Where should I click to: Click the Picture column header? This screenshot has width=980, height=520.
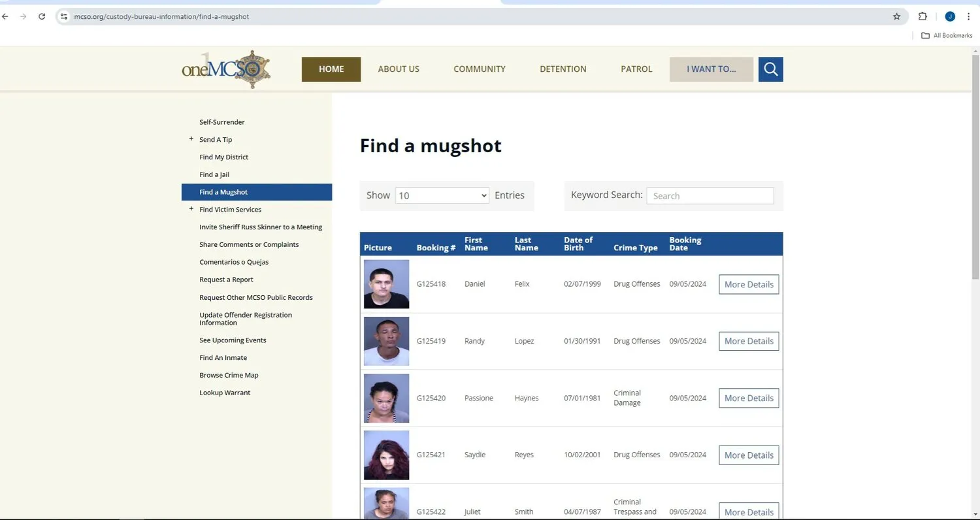(378, 248)
